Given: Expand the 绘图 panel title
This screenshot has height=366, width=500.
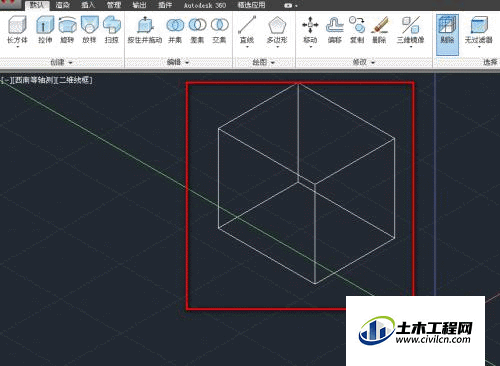Looking at the screenshot, I should point(264,62).
